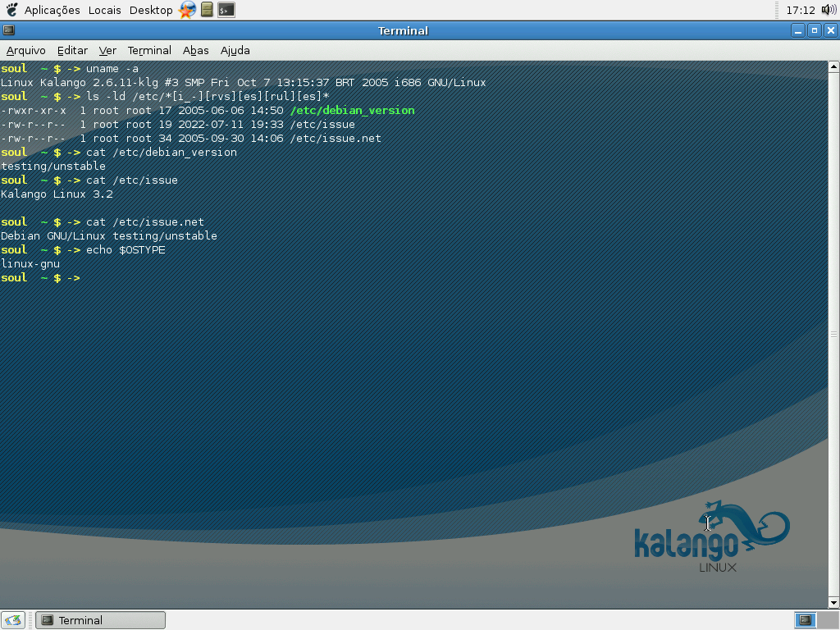The width and height of the screenshot is (840, 630).
Task: Click the 'Kalango Linux 3.2' output line
Action: [57, 194]
